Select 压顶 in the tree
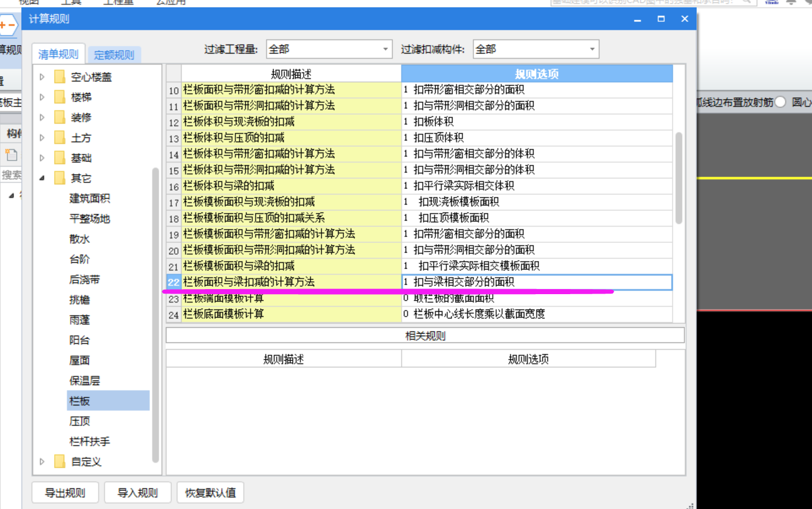This screenshot has width=812, height=509. click(79, 421)
